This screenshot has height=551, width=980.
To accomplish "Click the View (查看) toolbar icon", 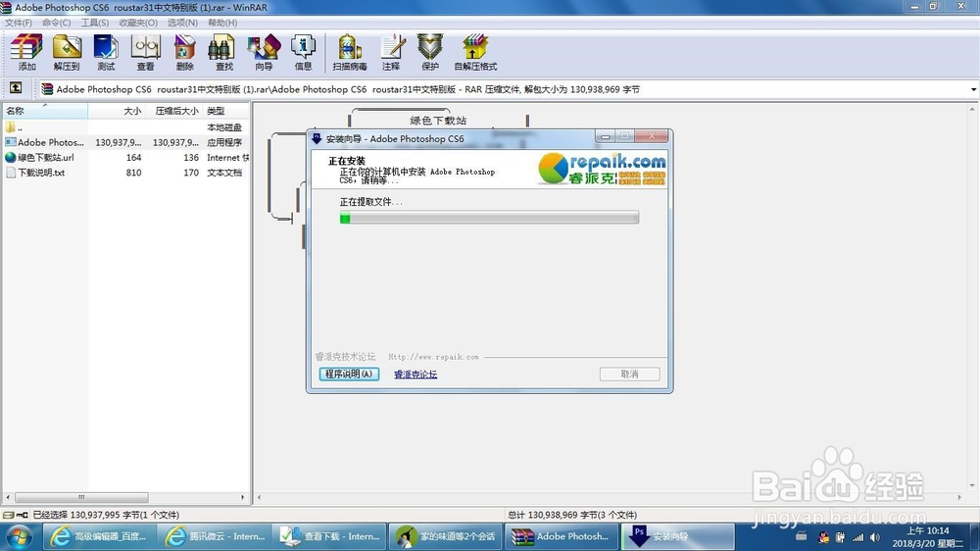I will point(145,52).
